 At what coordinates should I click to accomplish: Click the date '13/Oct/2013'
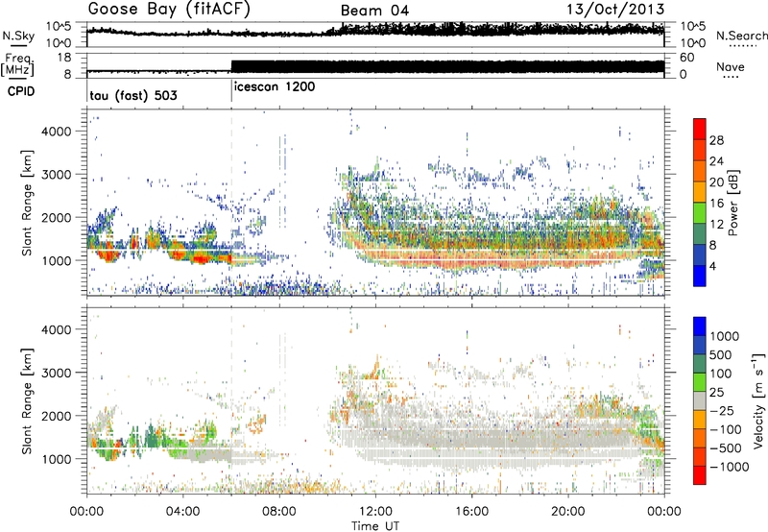pyautogui.click(x=615, y=10)
